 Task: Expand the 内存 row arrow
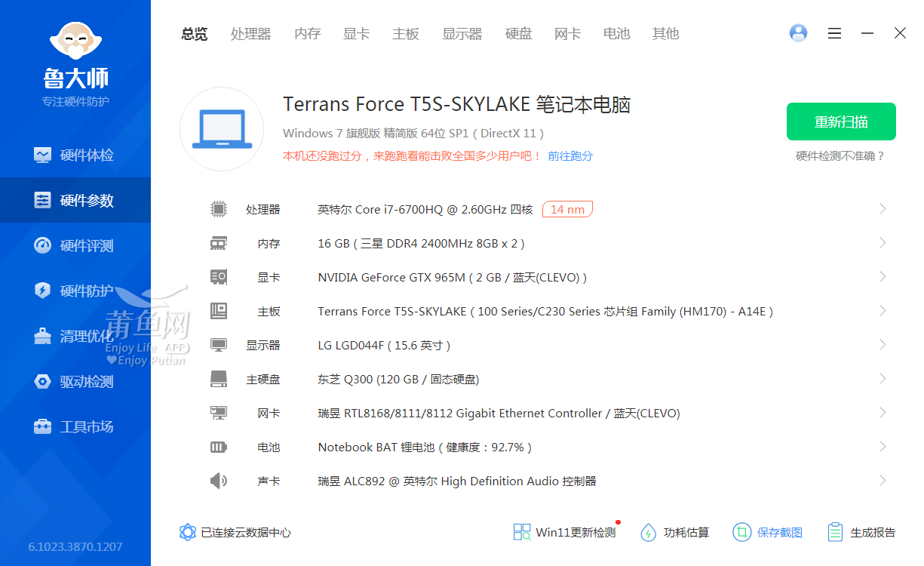tap(883, 243)
